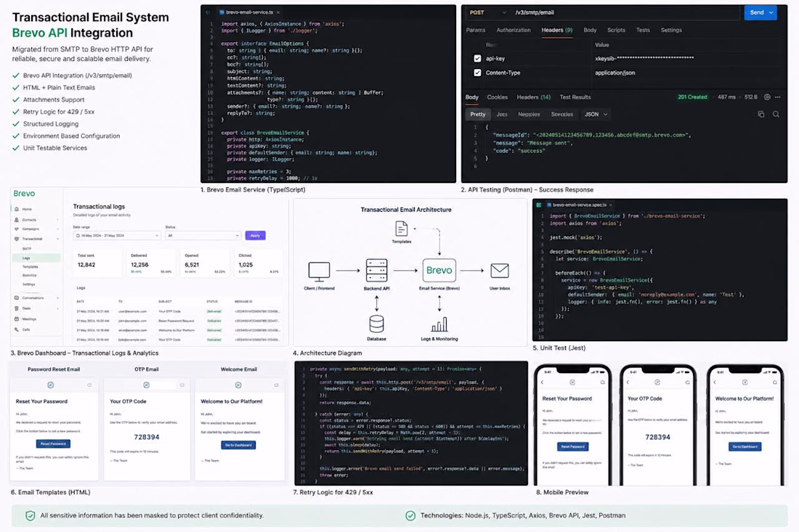Click the /v3/smtp/email URL field
Image resolution: width=799 pixels, height=532 pixels.
[625, 13]
